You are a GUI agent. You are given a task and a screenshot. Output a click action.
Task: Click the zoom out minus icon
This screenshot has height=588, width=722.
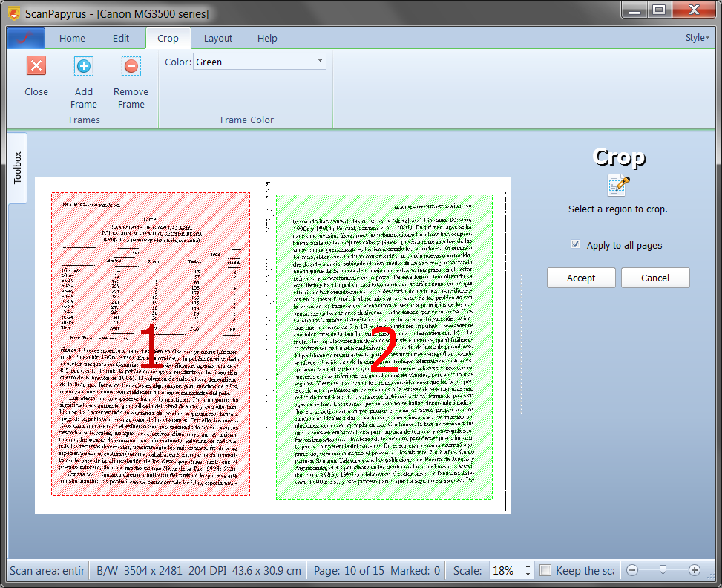click(632, 570)
